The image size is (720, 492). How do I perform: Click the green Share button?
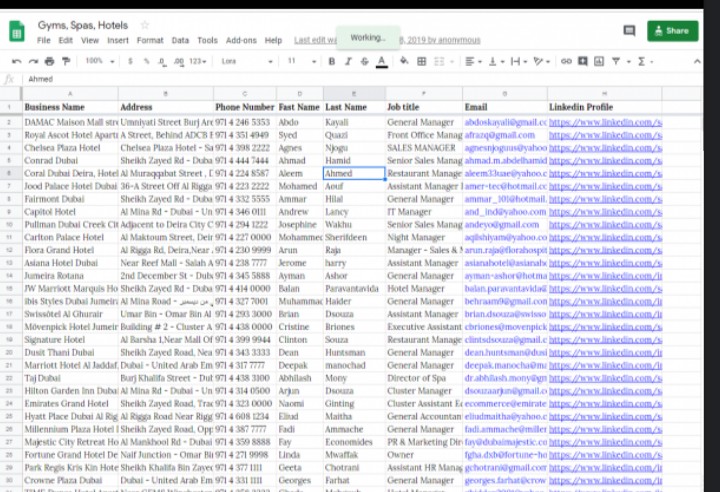coord(672,31)
